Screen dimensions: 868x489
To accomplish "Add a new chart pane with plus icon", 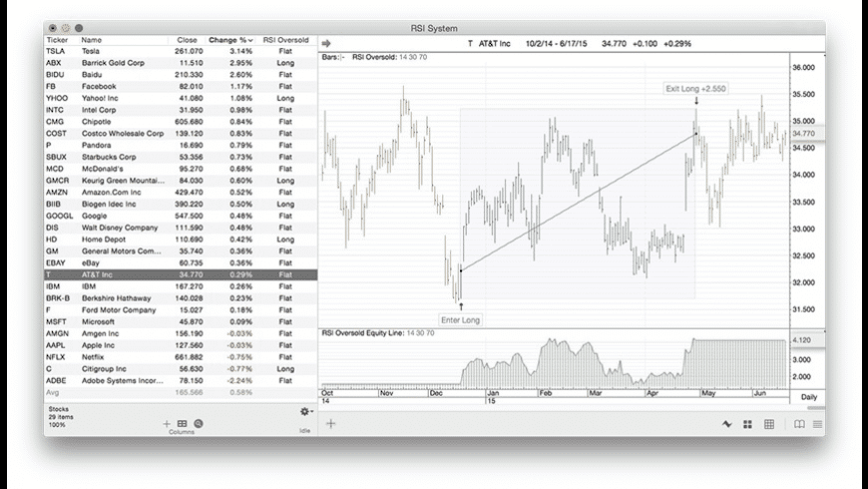I will tap(331, 424).
